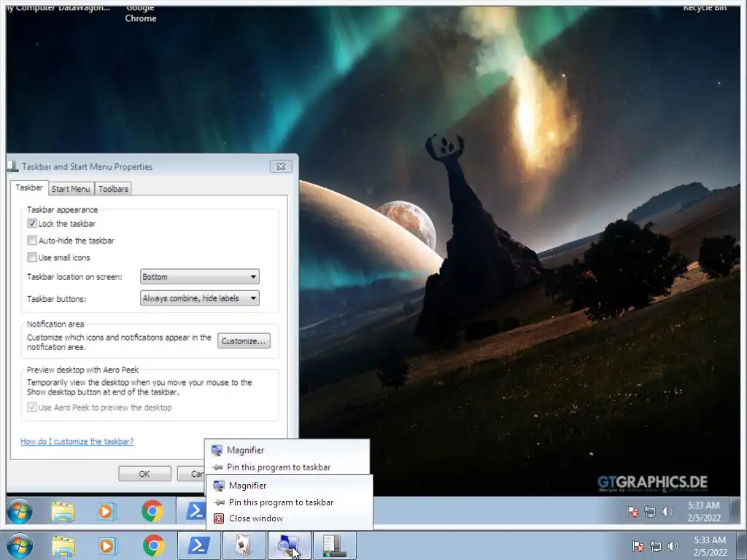Click Chrome icon in magnified upper taskbar
Viewport: 747px width, 560px height.
pos(152,511)
